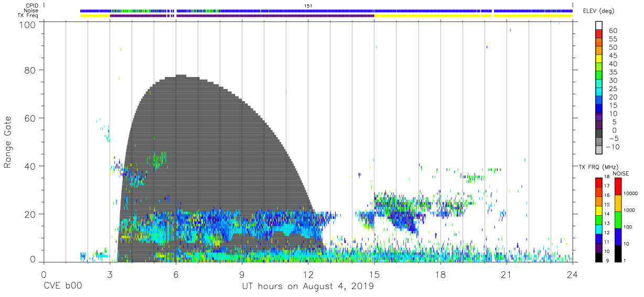Viewport: 644px width, 297px height.
Task: Click the '21' tick label on the UT hours axis
Action: (x=506, y=275)
